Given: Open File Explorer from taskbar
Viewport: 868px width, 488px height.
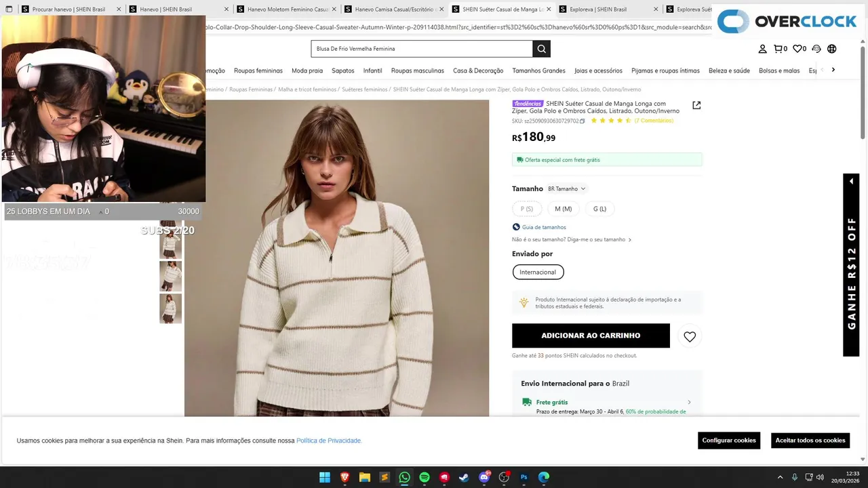Looking at the screenshot, I should tap(364, 477).
